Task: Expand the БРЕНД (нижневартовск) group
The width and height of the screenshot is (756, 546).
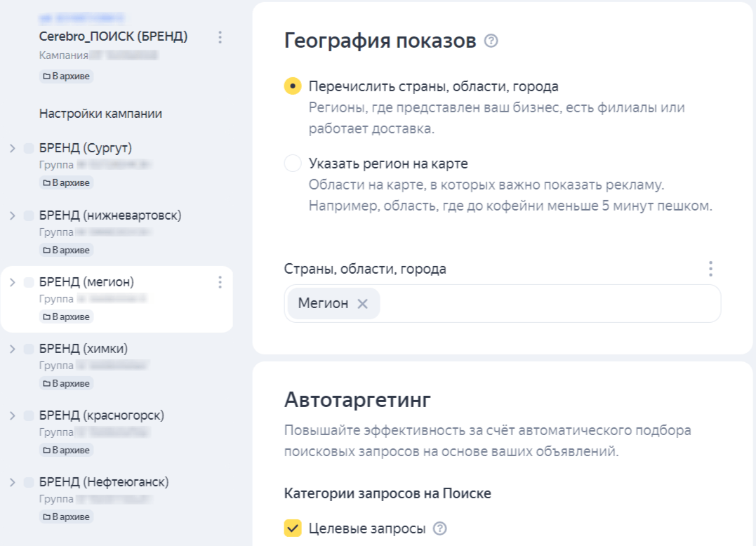Action: pyautogui.click(x=12, y=215)
